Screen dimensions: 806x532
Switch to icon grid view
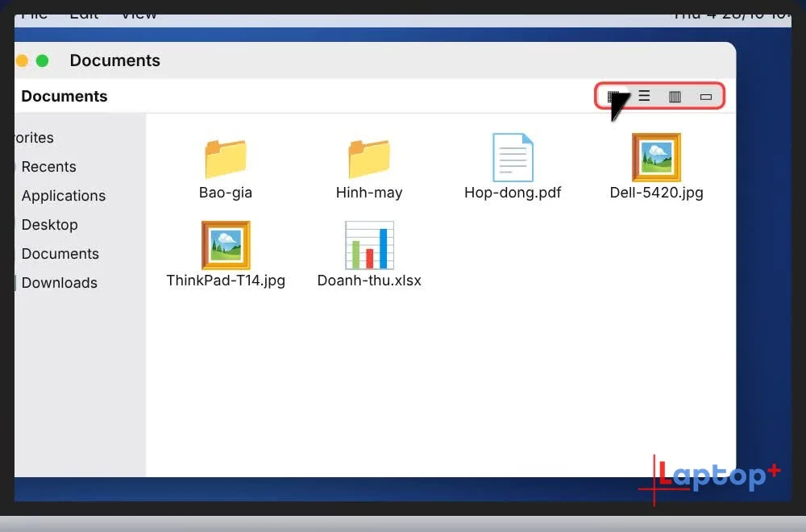click(x=613, y=96)
